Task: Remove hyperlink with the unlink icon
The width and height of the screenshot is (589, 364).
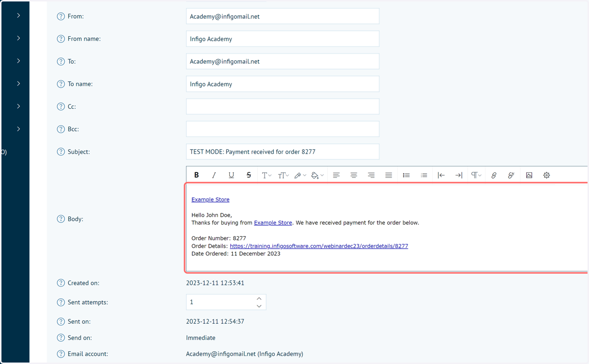Action: point(511,175)
